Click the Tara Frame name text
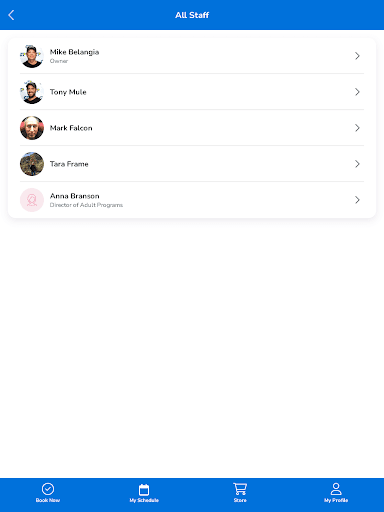 (x=69, y=164)
